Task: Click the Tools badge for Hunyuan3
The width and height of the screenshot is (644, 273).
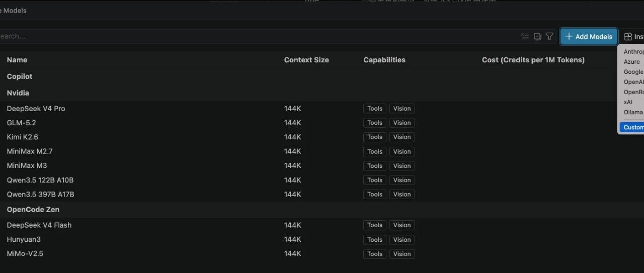Action: point(375,240)
